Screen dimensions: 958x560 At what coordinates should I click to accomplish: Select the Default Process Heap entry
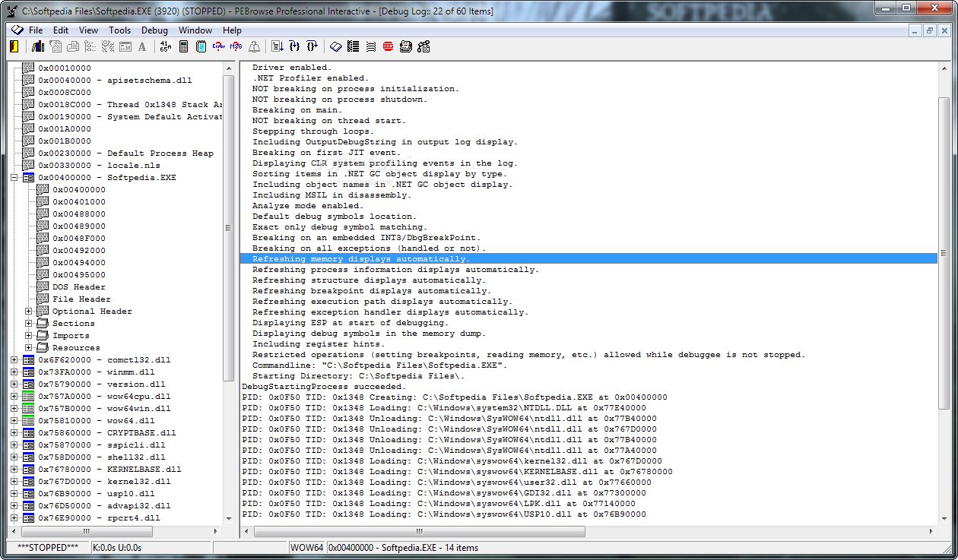tap(126, 153)
